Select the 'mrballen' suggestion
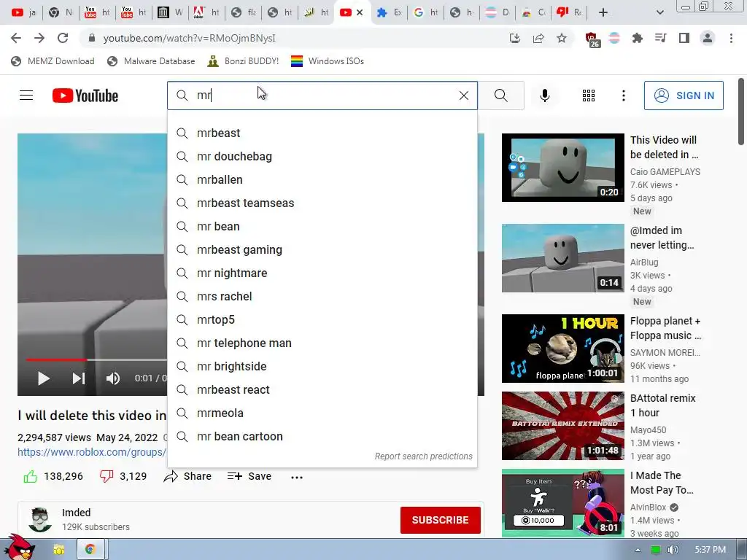This screenshot has height=560, width=747. click(322, 179)
